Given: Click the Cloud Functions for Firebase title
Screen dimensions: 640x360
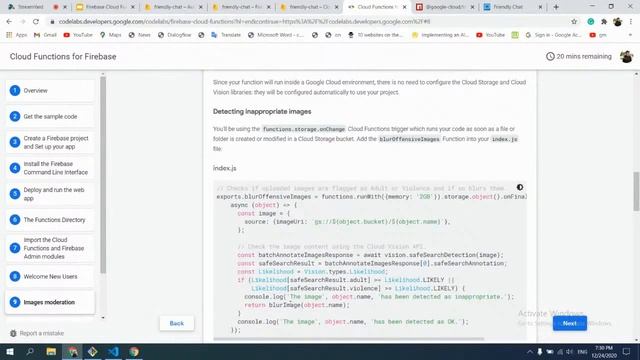Looking at the screenshot, I should (x=63, y=57).
